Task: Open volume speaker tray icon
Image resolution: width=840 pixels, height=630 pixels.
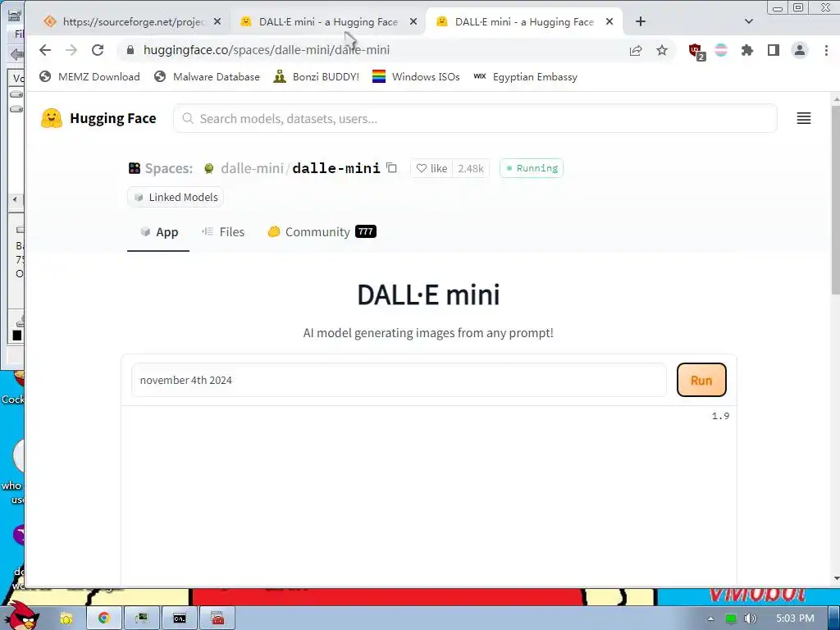Action: [x=751, y=619]
